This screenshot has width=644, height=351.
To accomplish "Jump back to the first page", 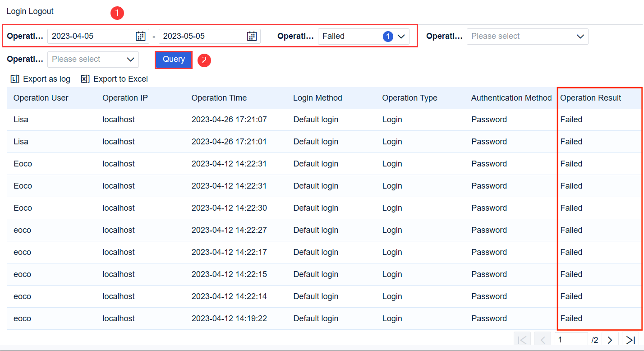I will click(x=522, y=339).
